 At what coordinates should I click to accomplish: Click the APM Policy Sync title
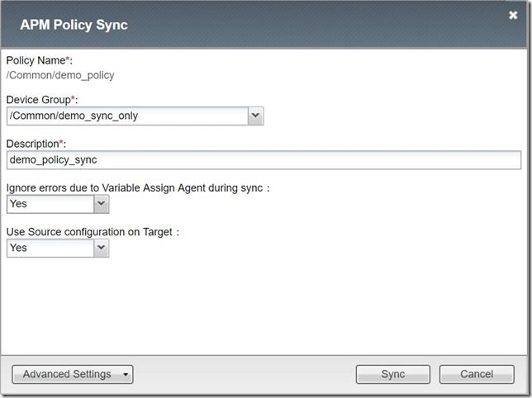click(74, 25)
